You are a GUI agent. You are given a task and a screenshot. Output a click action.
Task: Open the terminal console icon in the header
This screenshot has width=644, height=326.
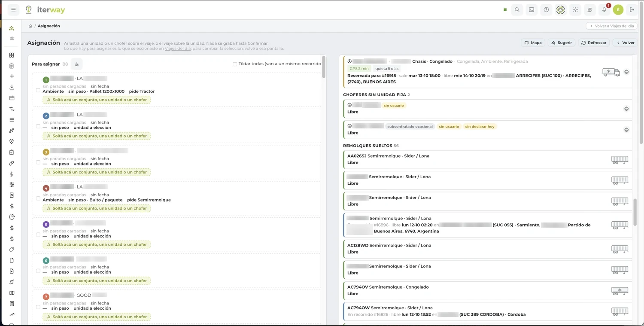pyautogui.click(x=532, y=9)
